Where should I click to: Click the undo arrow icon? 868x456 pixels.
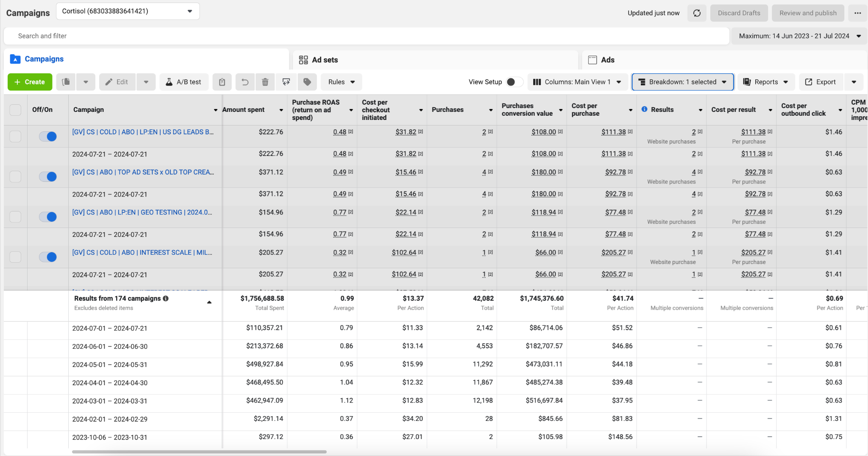click(x=245, y=82)
